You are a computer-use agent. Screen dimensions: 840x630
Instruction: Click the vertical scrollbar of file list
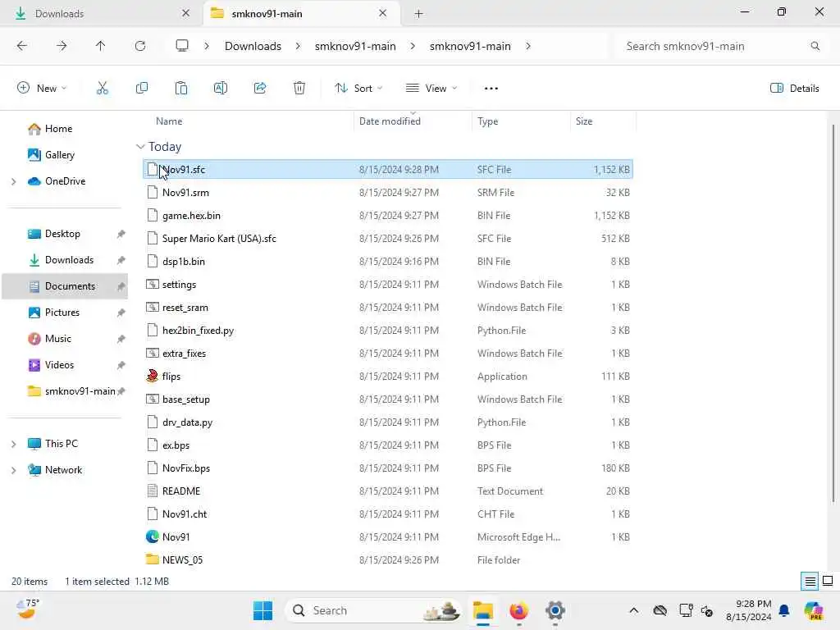point(833,313)
